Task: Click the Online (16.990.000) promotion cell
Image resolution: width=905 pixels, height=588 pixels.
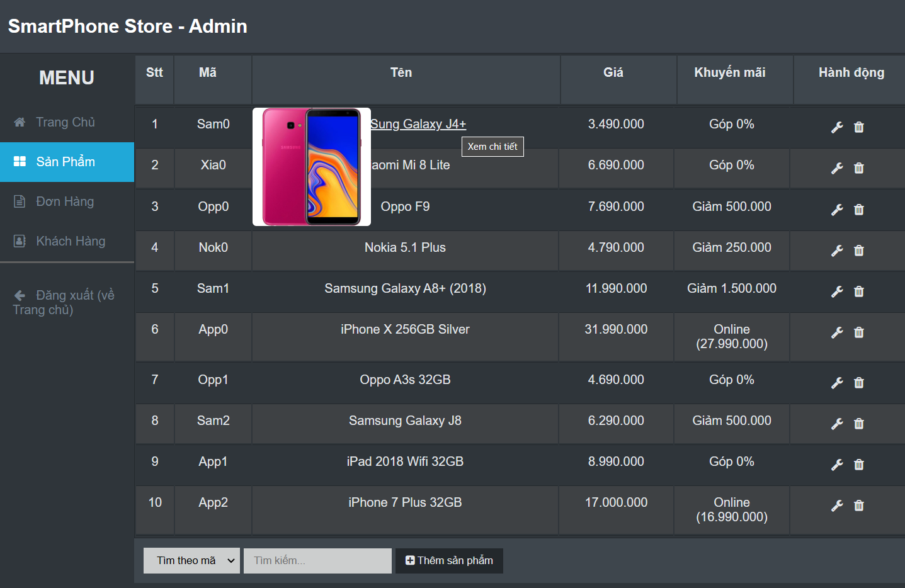Action: coord(732,510)
